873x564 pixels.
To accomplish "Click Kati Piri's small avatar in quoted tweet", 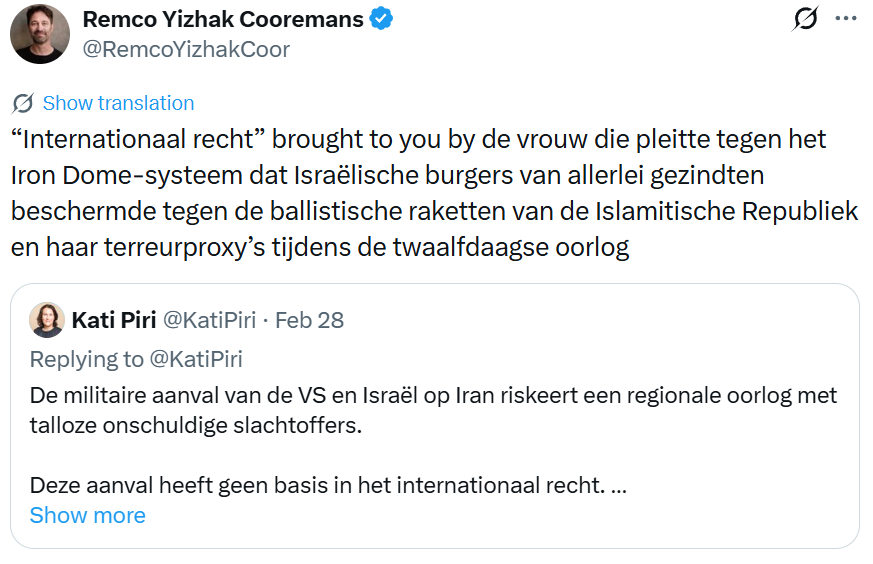I will pyautogui.click(x=47, y=320).
